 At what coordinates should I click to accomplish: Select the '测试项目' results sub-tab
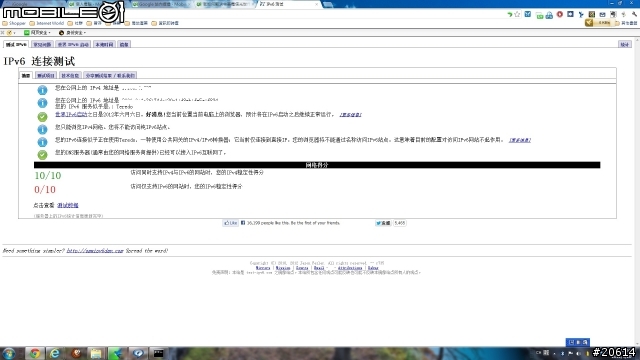(45, 76)
